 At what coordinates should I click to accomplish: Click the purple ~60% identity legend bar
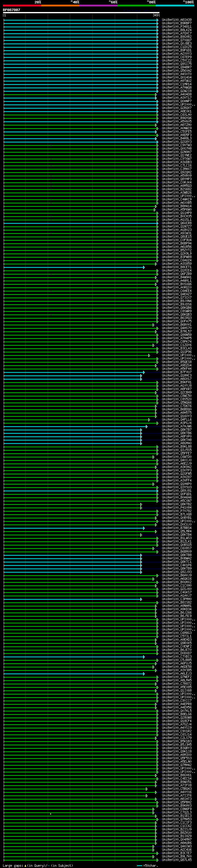click(x=99, y=6)
